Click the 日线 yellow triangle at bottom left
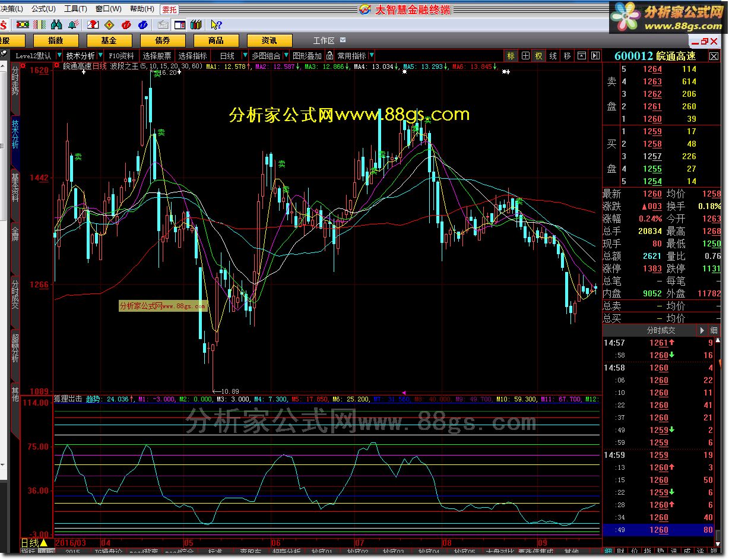 (43, 543)
